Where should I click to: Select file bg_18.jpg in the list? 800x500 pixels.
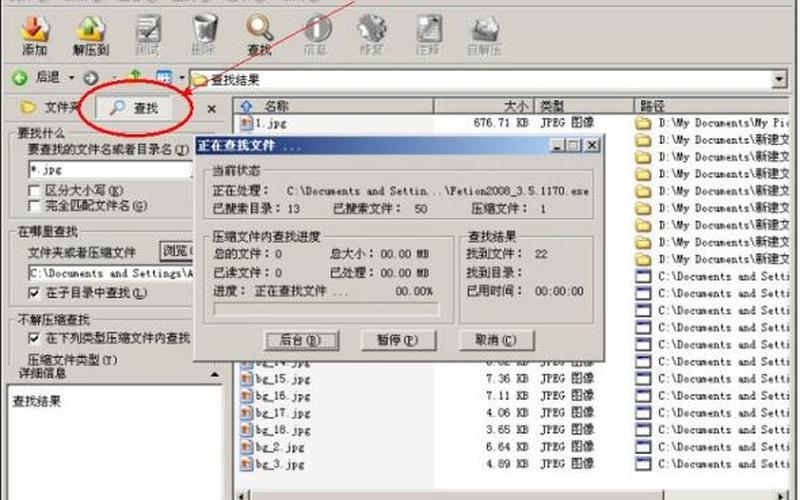283,430
